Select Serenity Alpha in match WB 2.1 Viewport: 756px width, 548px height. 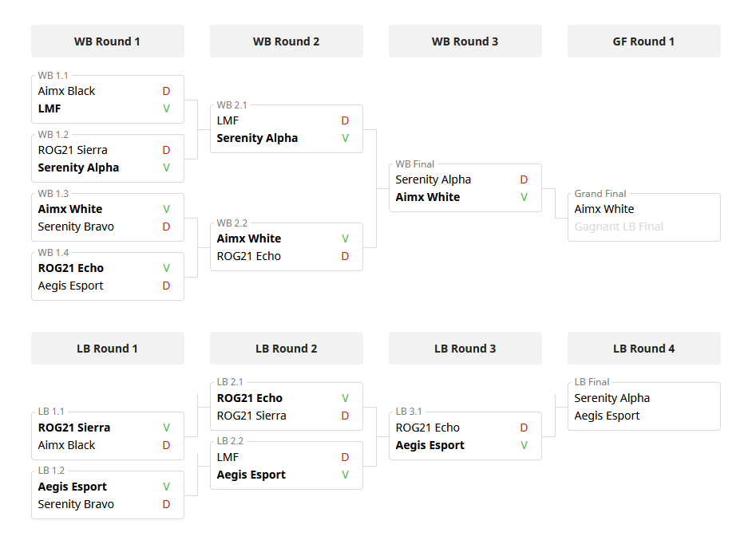257,138
